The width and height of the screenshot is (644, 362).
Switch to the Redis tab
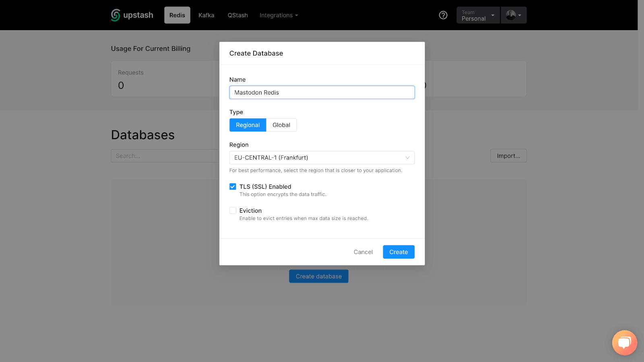point(177,15)
